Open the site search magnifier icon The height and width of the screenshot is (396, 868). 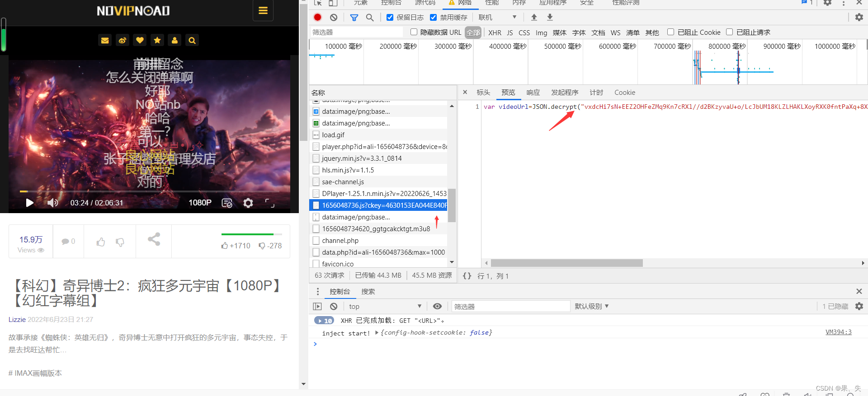pyautogui.click(x=192, y=40)
